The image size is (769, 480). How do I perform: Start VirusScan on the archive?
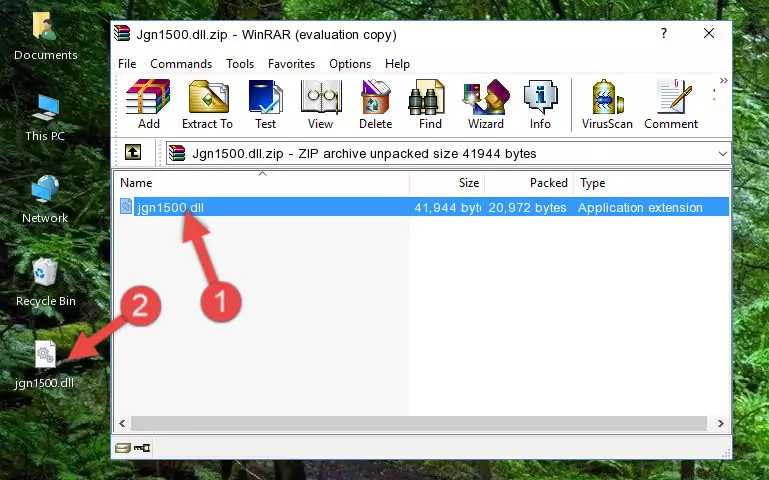[x=607, y=104]
